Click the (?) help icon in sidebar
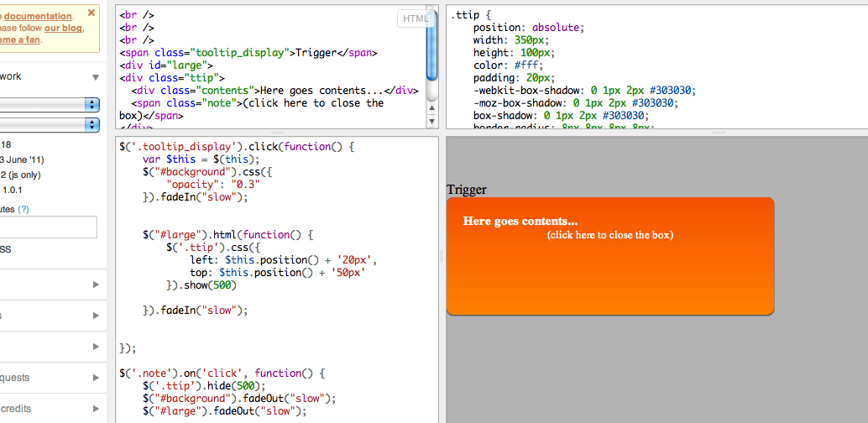The image size is (868, 423). tap(23, 209)
